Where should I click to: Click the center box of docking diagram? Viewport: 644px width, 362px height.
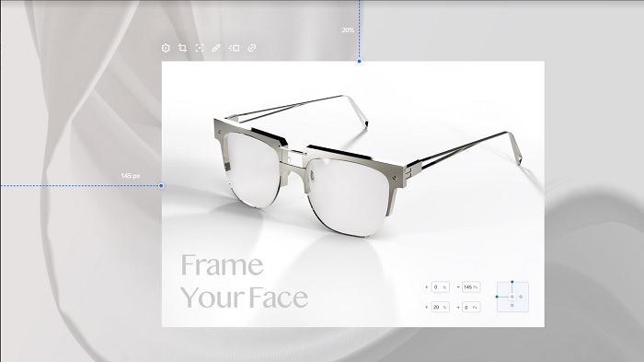coord(512,297)
